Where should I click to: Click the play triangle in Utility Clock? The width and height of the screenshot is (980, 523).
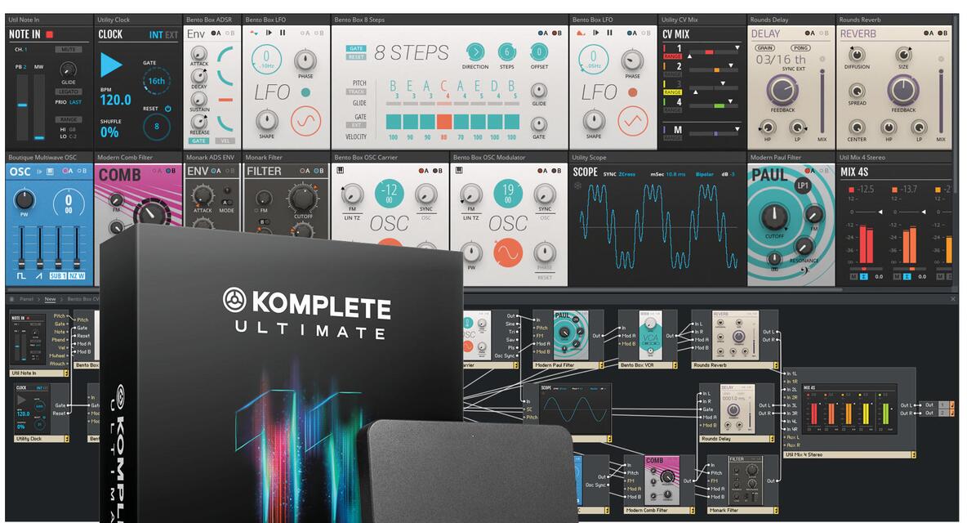point(111,65)
